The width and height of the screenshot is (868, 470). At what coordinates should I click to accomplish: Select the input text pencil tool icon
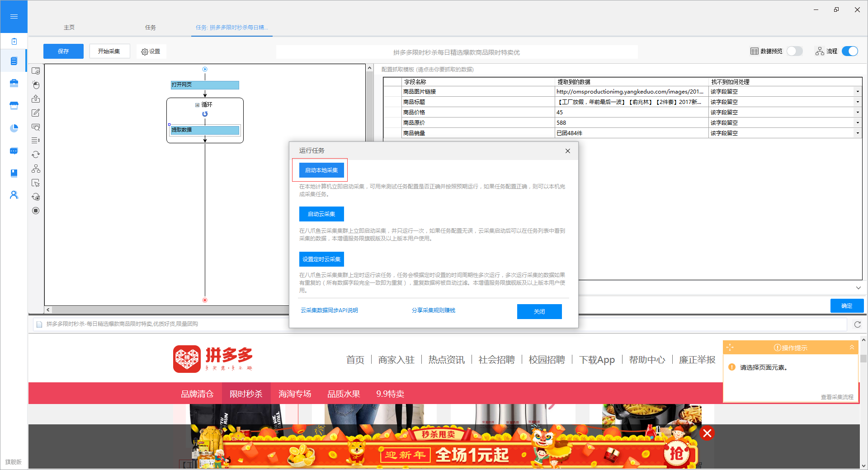[36, 113]
